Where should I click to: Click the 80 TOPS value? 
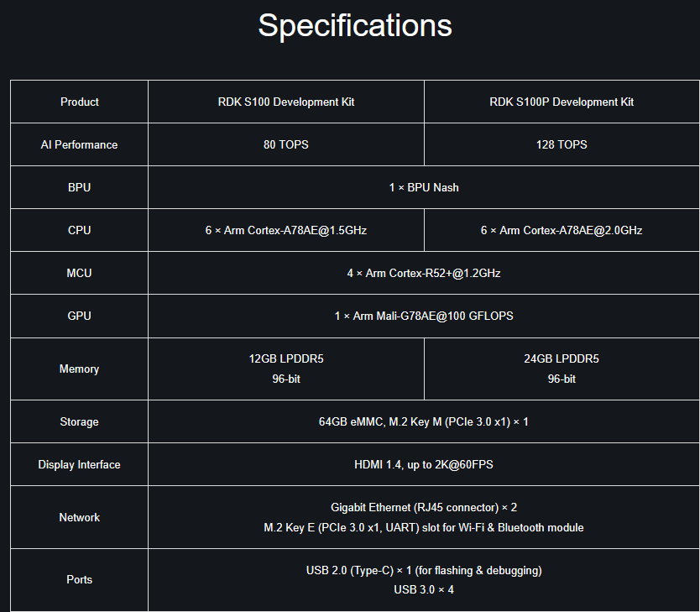tap(286, 144)
